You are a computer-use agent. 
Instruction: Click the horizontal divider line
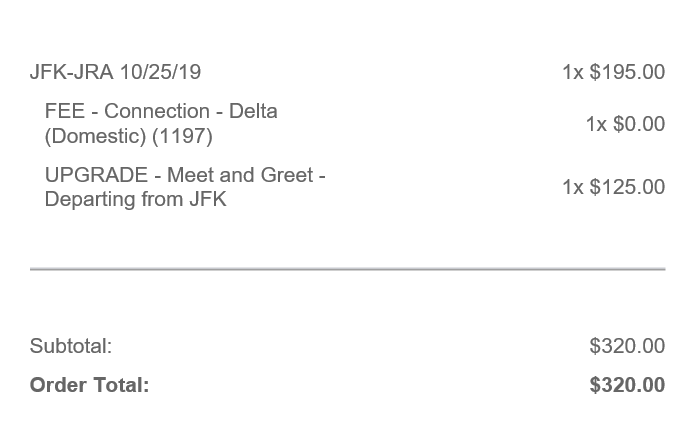[347, 268]
